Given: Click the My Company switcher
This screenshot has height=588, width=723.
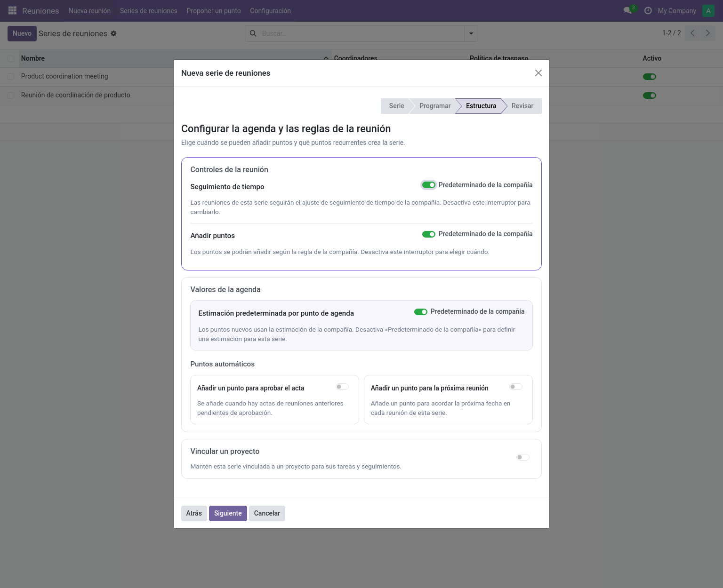Looking at the screenshot, I should click(x=677, y=11).
